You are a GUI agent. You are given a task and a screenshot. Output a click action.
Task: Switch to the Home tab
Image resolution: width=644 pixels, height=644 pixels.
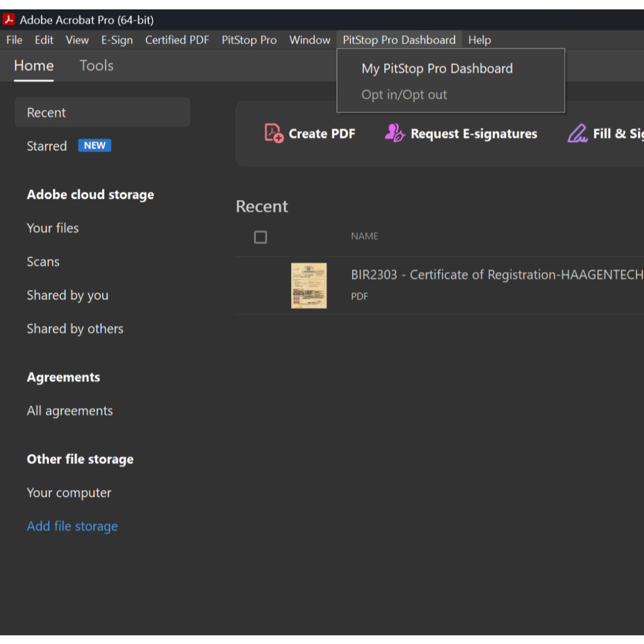click(x=34, y=66)
